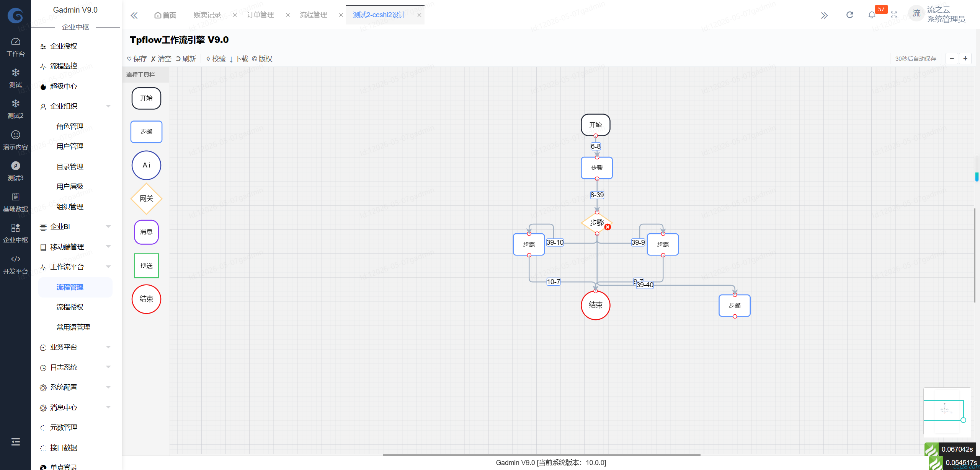Open the 测试3 sidebar module
980x470 pixels.
click(15, 171)
